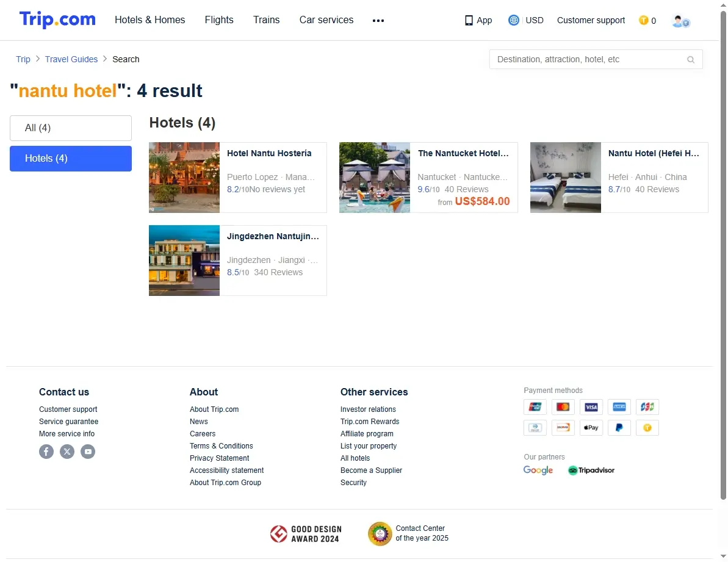The width and height of the screenshot is (728, 562).
Task: Open Investor relations link
Action: pos(368,409)
